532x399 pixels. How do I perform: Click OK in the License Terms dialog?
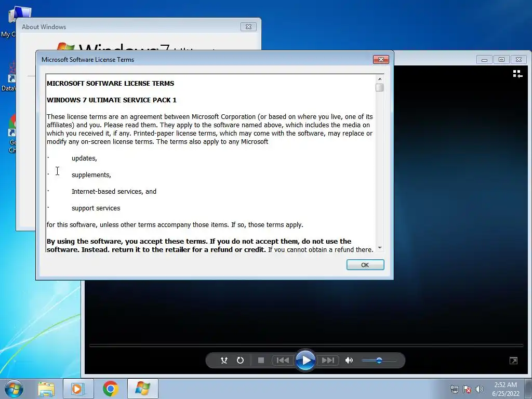pos(365,265)
